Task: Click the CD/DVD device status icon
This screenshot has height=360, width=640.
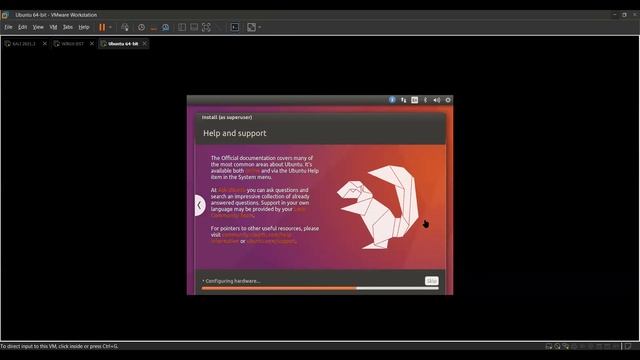Action: click(557, 347)
